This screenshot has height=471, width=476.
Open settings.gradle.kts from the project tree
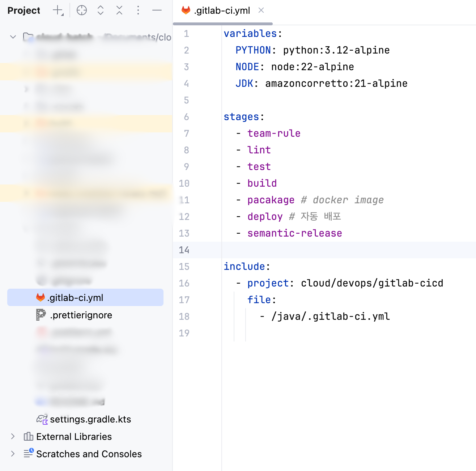coord(90,419)
